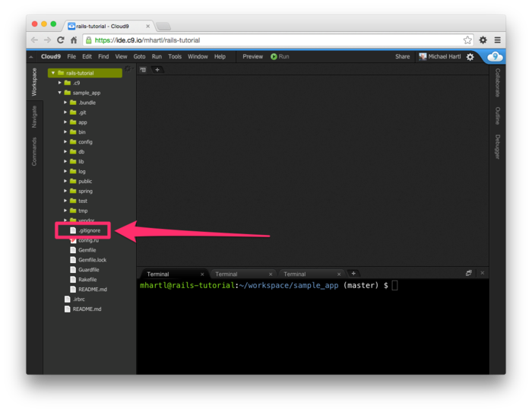Open the editor pane tab menu icon
This screenshot has height=412, width=532.
[x=143, y=70]
